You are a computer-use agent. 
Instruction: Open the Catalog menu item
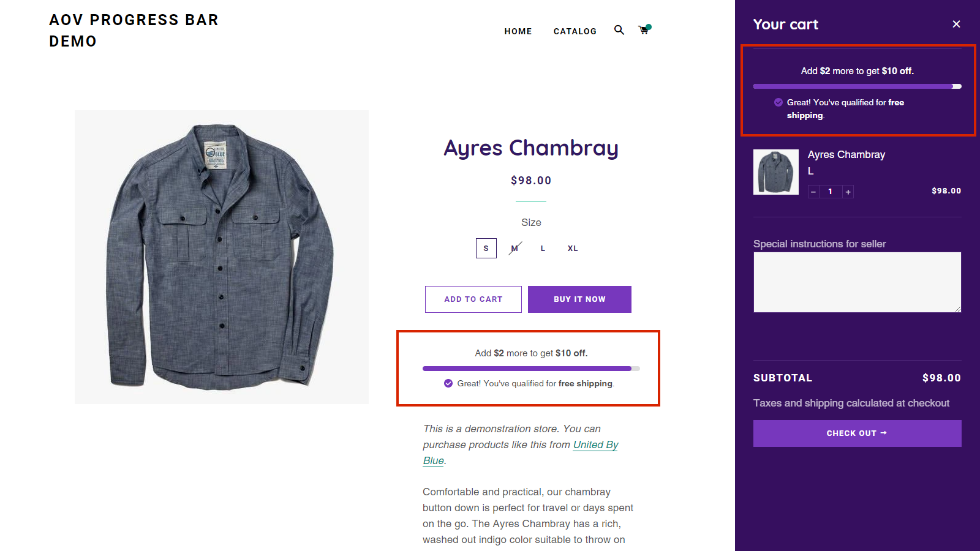575,31
